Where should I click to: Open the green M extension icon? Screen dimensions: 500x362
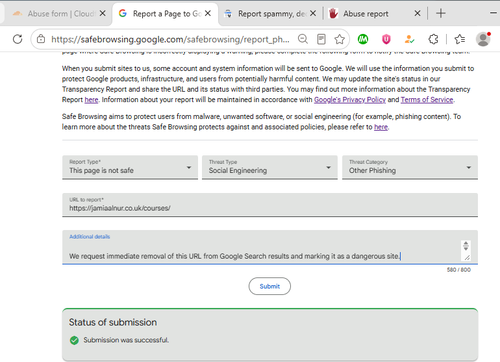point(363,39)
